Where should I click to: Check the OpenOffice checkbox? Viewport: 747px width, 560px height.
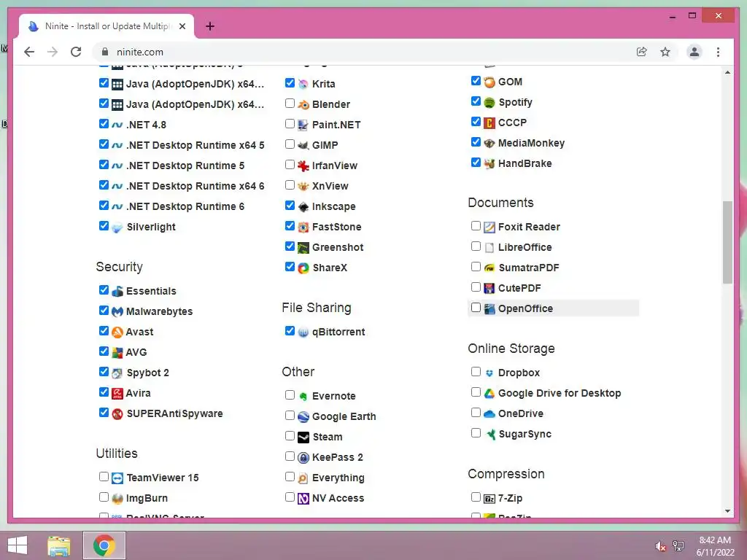pos(476,307)
